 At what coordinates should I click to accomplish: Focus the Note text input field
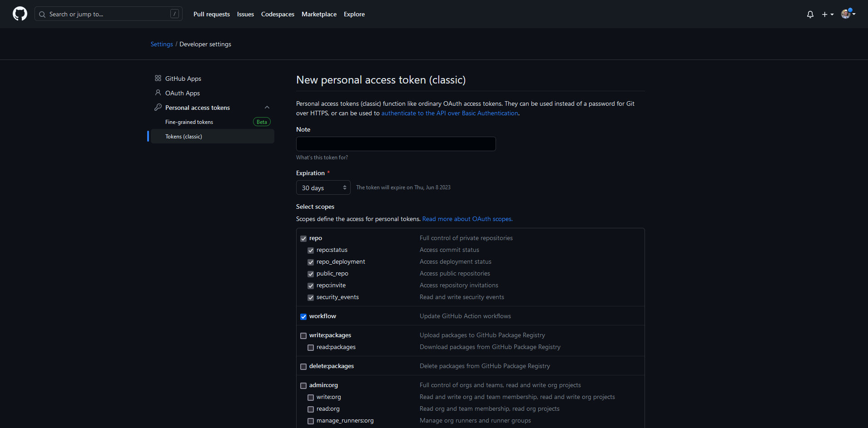click(x=396, y=144)
